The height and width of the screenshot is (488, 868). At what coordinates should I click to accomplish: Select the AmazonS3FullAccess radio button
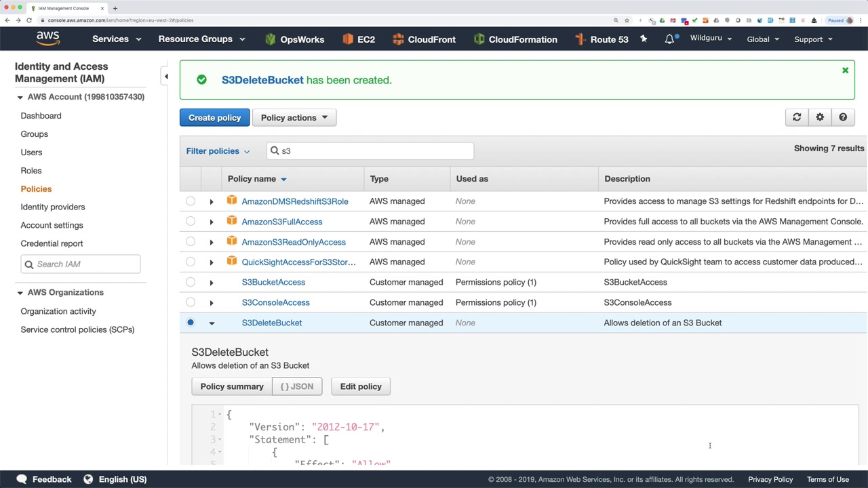coord(191,222)
